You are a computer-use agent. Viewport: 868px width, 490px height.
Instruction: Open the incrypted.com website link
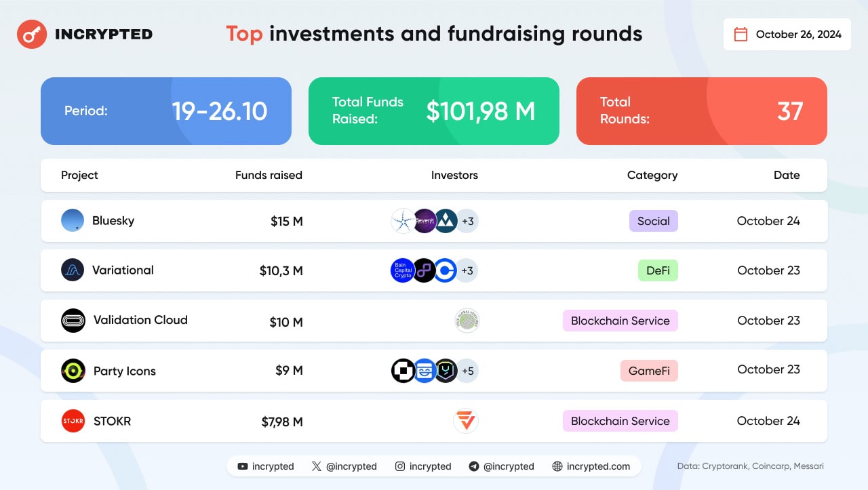coord(591,466)
